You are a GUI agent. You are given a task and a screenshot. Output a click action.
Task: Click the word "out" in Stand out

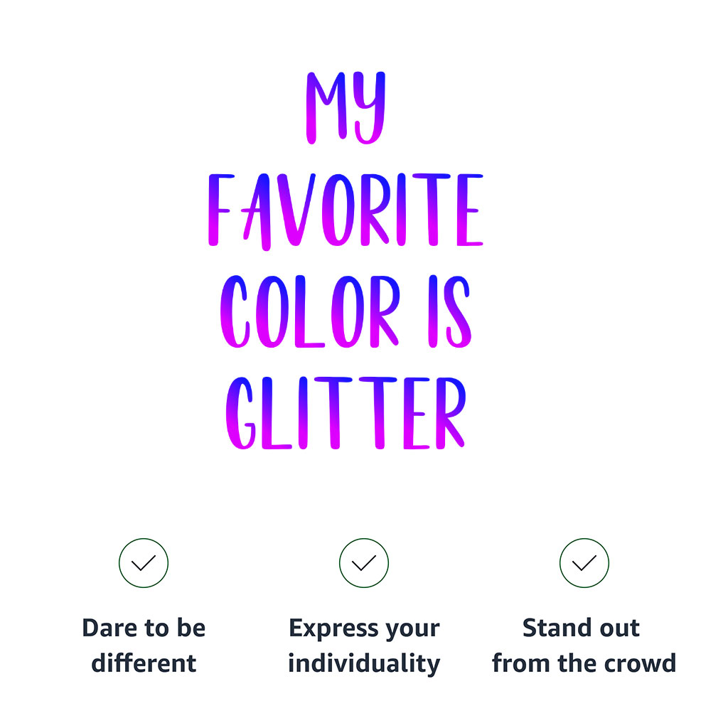[620, 628]
